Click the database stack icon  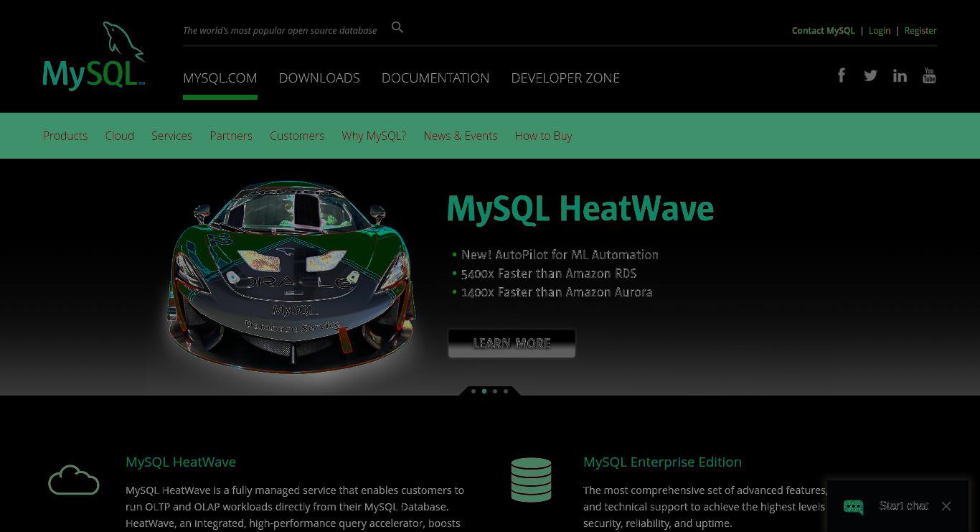(x=531, y=480)
